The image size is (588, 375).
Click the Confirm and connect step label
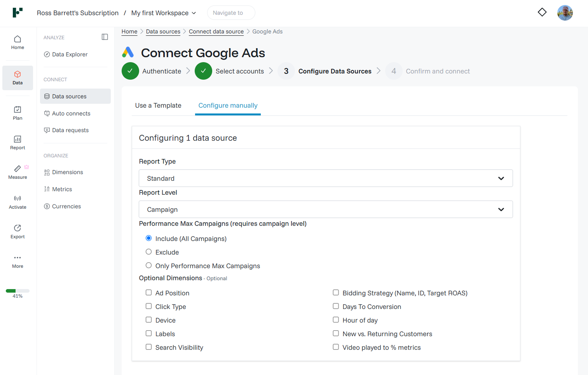coord(438,71)
